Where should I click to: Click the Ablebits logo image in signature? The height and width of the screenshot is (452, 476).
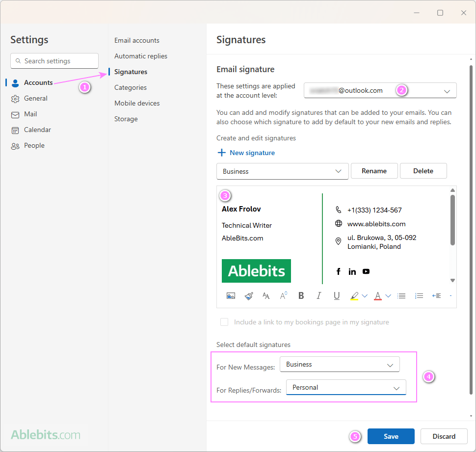tap(256, 271)
